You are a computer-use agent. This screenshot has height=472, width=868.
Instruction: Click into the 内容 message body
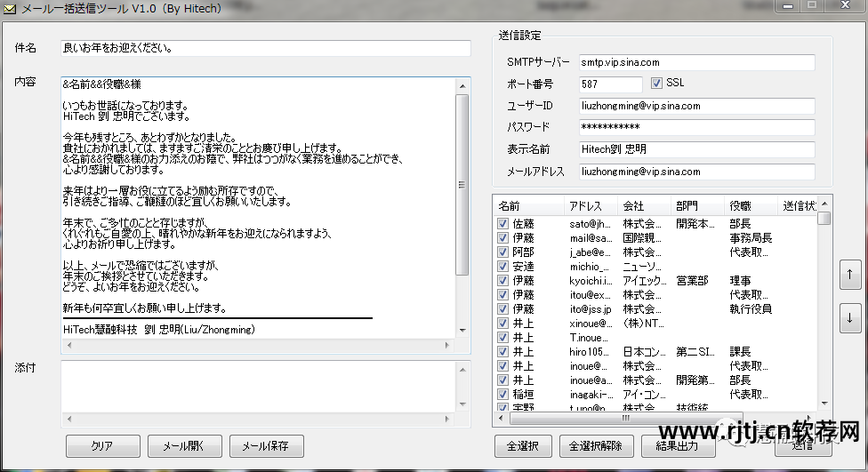[259, 207]
